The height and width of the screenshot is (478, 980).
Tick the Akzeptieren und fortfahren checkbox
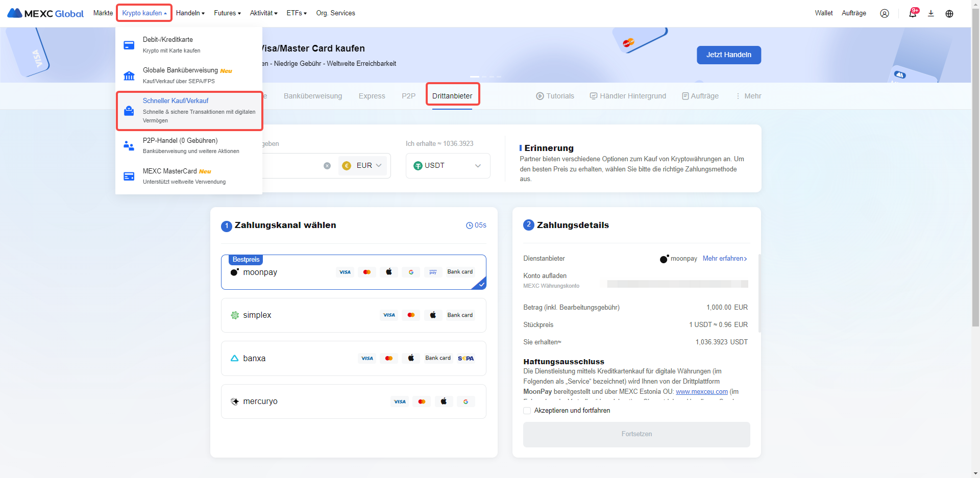coord(527,411)
